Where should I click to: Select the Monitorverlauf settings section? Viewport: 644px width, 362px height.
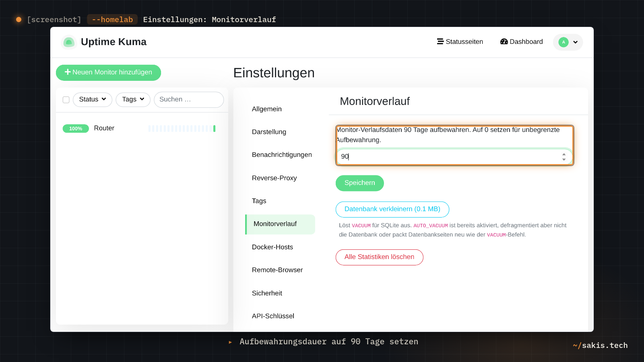[280, 224]
